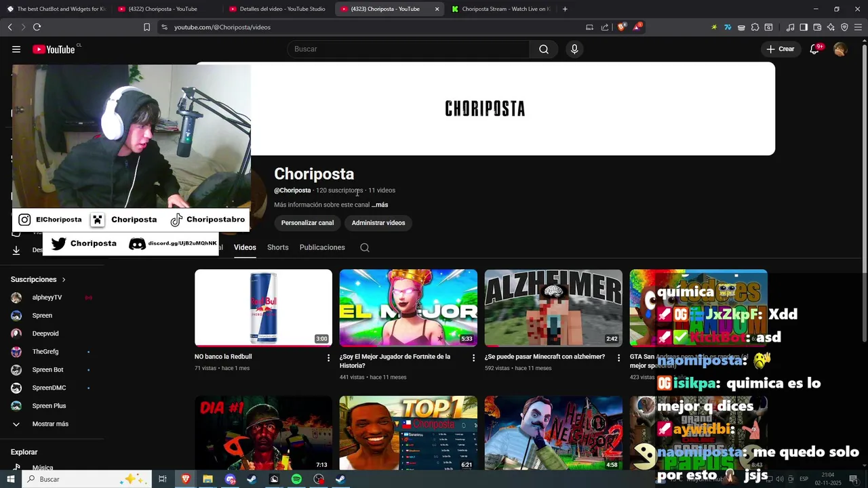The image size is (868, 488).
Task: Expand channel description with ...más
Action: (x=380, y=205)
